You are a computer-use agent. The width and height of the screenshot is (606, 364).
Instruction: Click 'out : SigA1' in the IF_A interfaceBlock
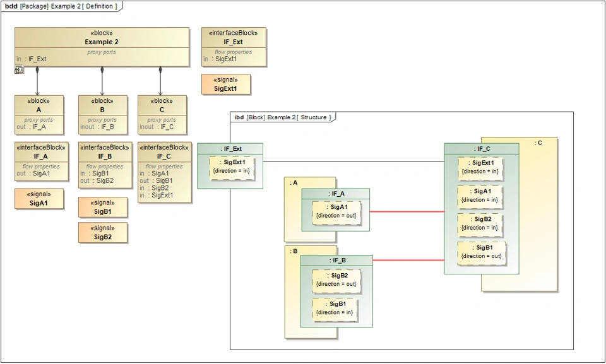[x=33, y=173]
